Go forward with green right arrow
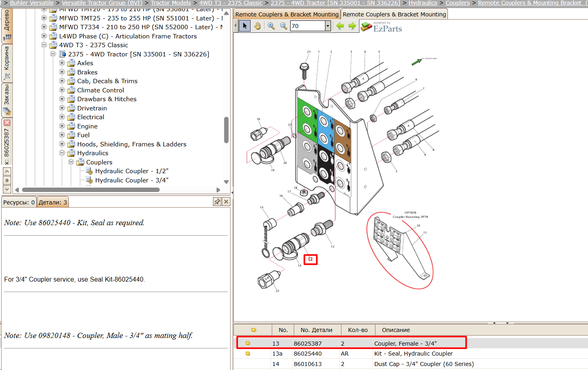 click(x=352, y=26)
